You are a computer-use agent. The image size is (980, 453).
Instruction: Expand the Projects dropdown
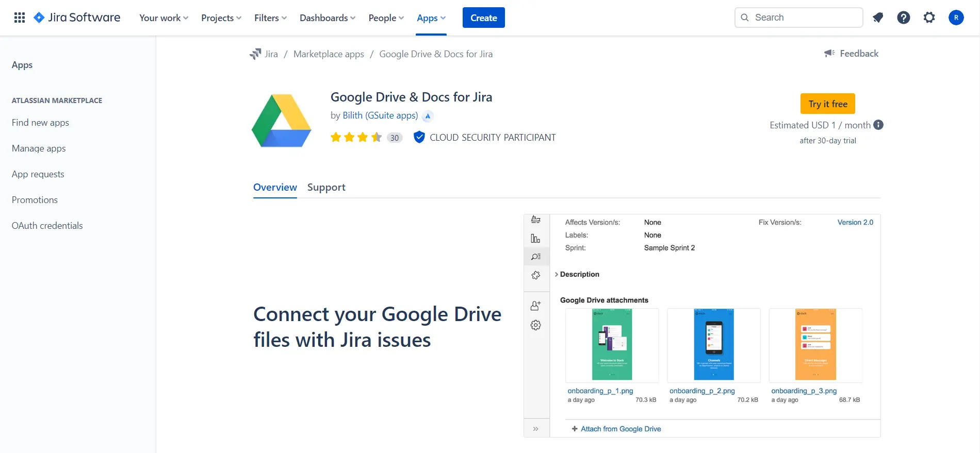[x=221, y=18]
